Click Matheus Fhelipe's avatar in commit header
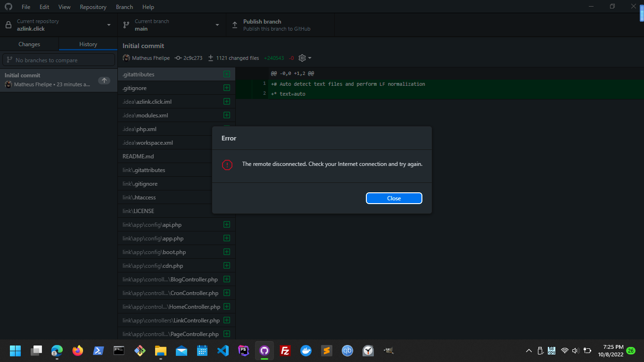The height and width of the screenshot is (362, 644). pos(126,58)
